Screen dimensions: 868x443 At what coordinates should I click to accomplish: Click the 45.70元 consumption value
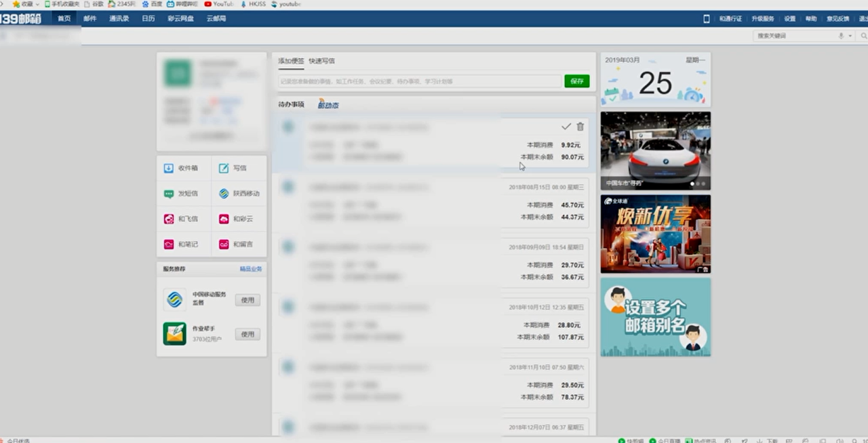(572, 205)
